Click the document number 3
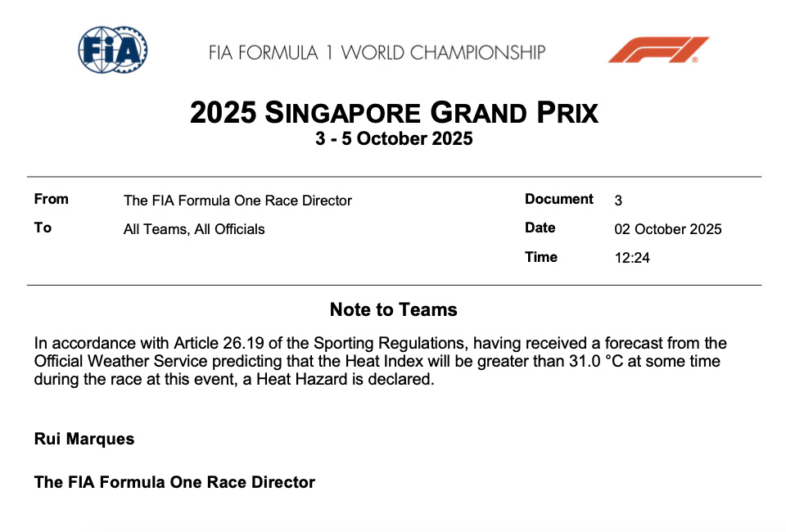Image resolution: width=786 pixels, height=532 pixels. (618, 201)
